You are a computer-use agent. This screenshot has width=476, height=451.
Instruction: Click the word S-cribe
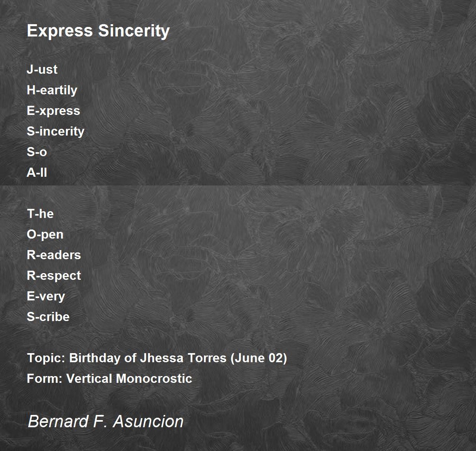48,317
